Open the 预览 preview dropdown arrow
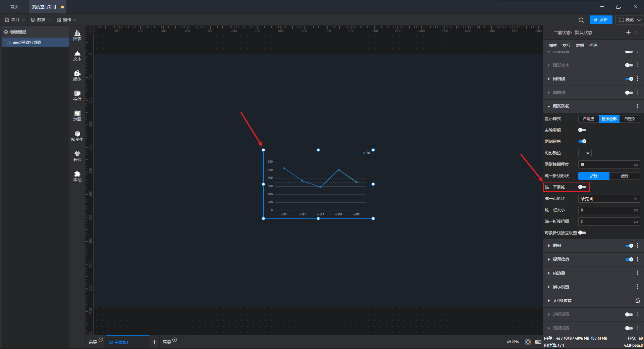644x349 pixels. 639,20
